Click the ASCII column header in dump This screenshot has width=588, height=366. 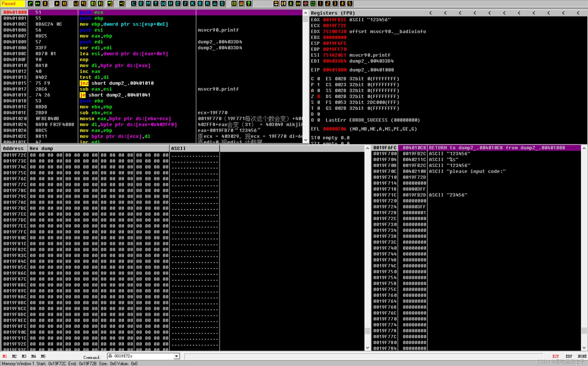[194, 148]
